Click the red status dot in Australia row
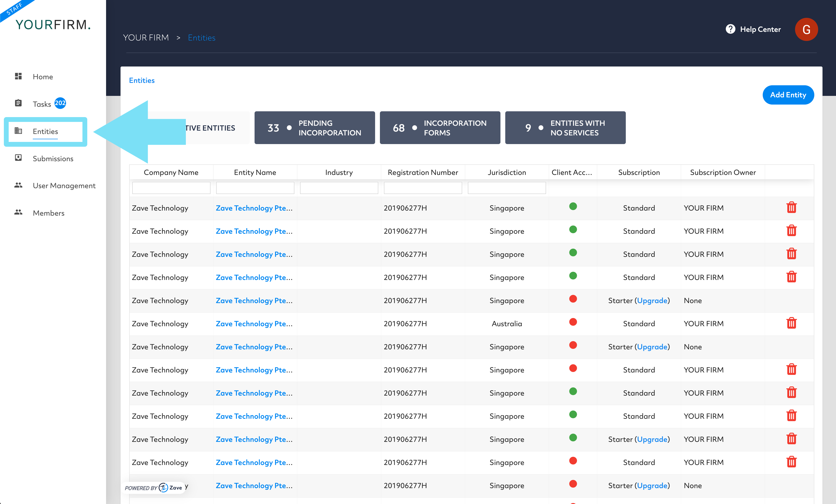This screenshot has width=836, height=504. tap(573, 322)
